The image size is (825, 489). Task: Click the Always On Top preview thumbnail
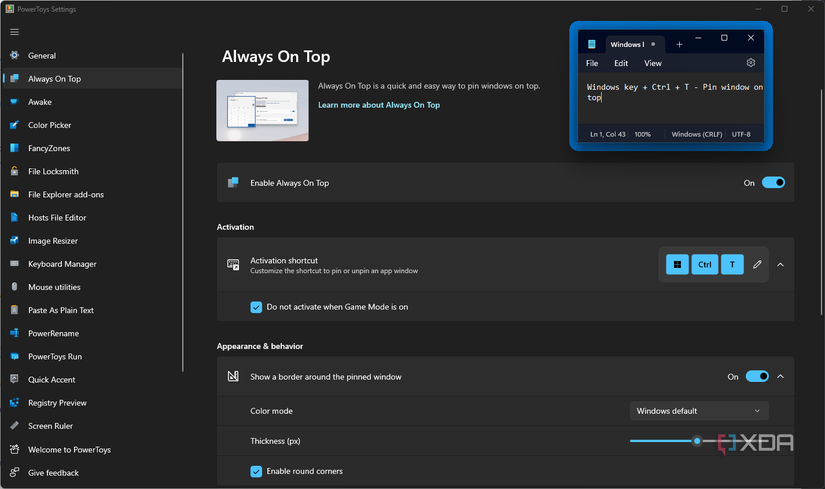[263, 111]
